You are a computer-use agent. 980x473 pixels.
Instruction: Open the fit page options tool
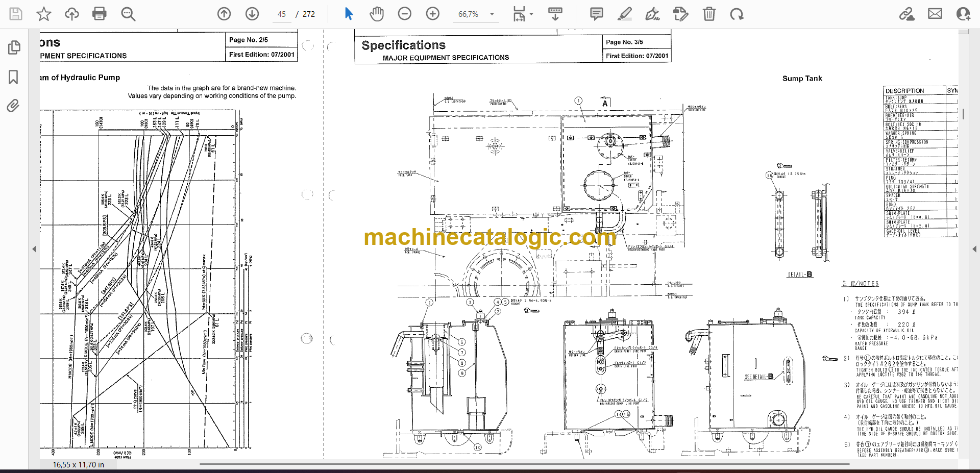pos(519,14)
